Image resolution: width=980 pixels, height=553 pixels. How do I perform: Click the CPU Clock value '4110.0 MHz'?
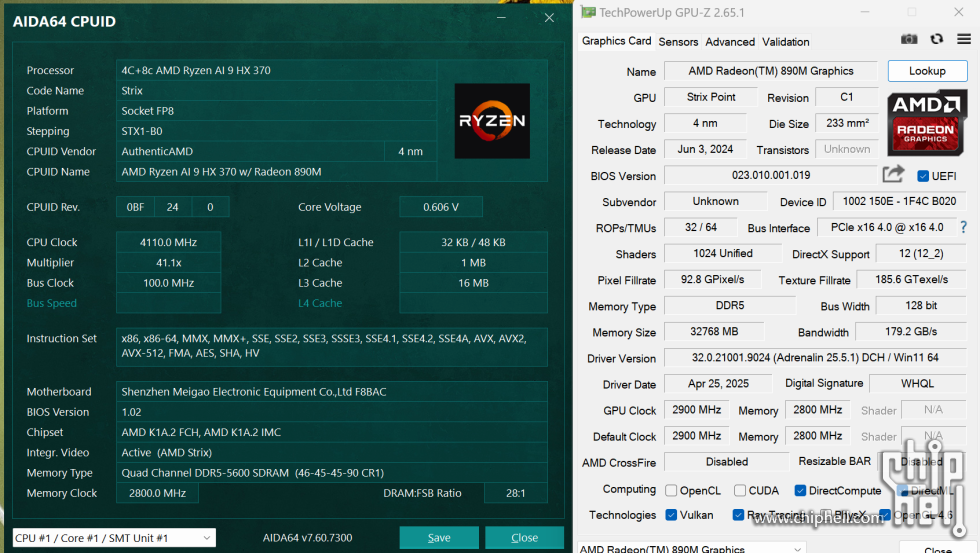[x=168, y=242]
